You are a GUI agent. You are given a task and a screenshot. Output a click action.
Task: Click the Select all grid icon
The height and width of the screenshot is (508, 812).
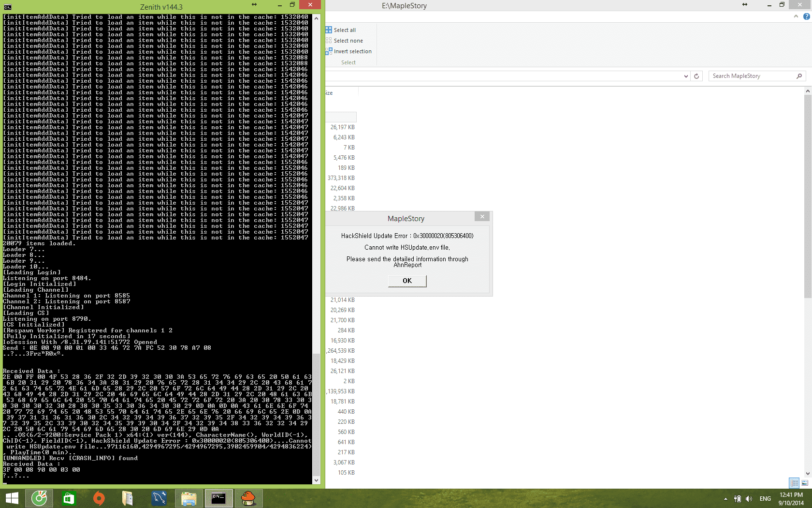click(x=329, y=30)
